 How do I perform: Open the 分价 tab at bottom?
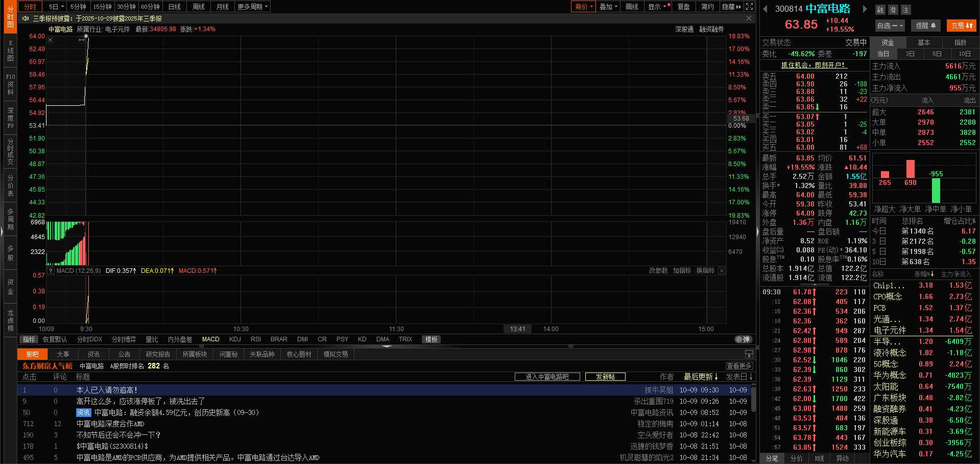coord(796,458)
